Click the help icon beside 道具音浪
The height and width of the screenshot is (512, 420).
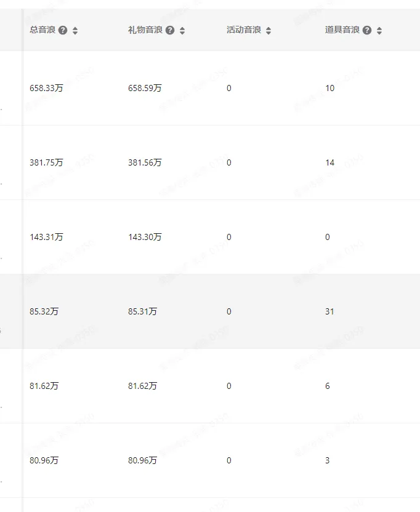tap(367, 30)
